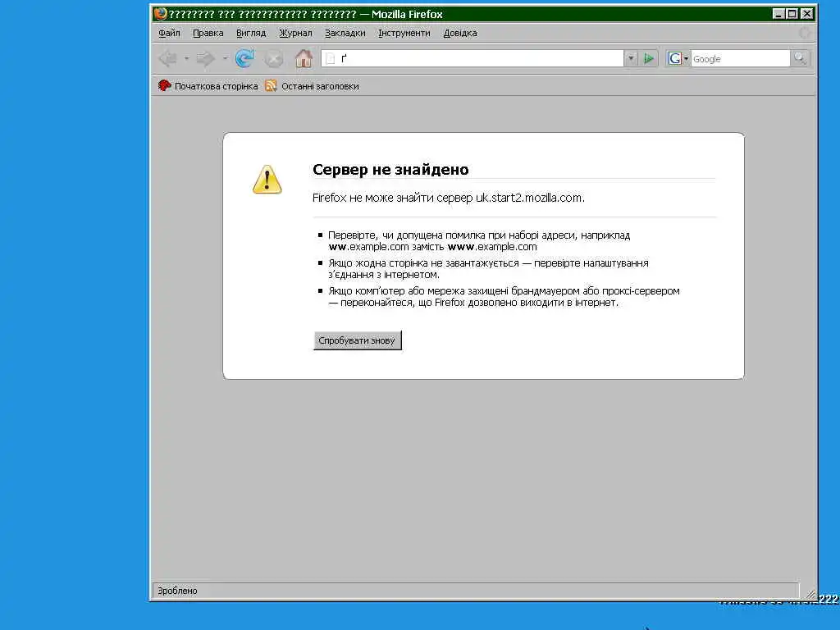Open the Журнал menu
This screenshot has height=630, width=840.
[295, 33]
